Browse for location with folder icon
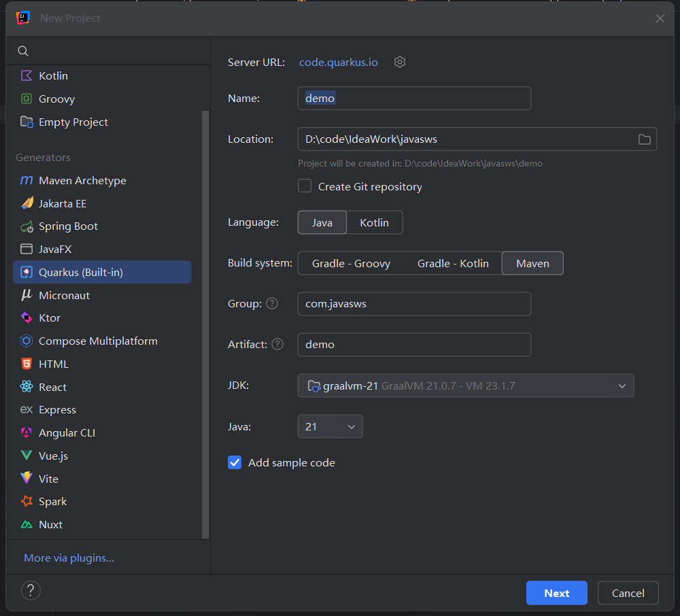Image resolution: width=680 pixels, height=616 pixels. (x=644, y=139)
